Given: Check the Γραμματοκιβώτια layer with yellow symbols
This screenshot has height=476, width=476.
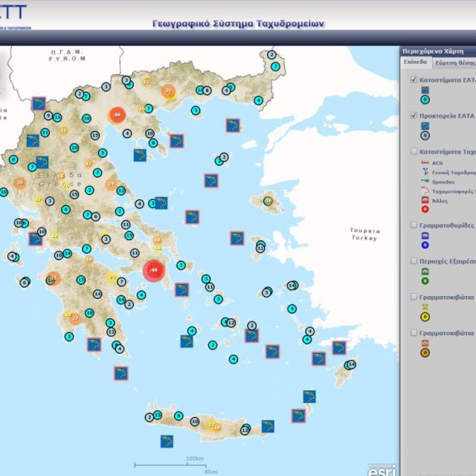Looking at the screenshot, I should pos(414,297).
